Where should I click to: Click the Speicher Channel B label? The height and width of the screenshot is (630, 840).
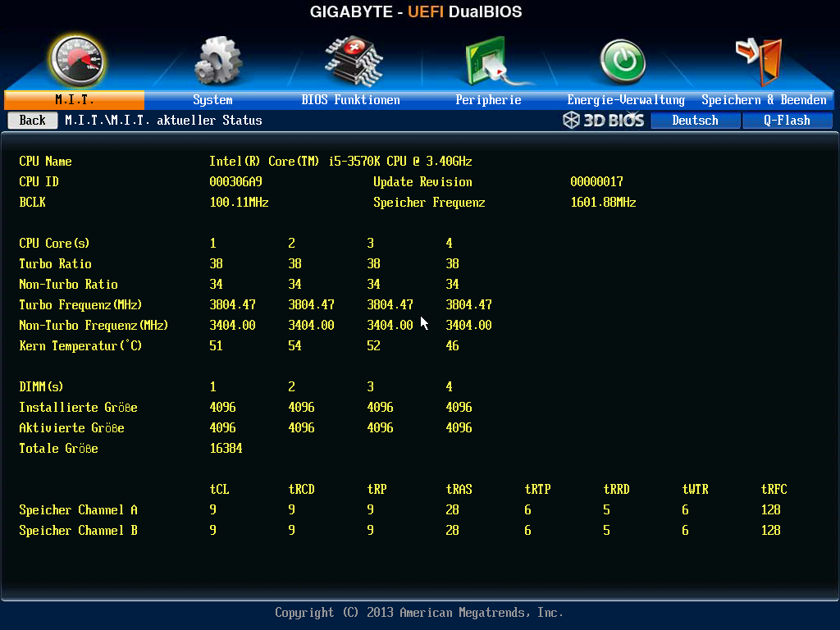[78, 531]
